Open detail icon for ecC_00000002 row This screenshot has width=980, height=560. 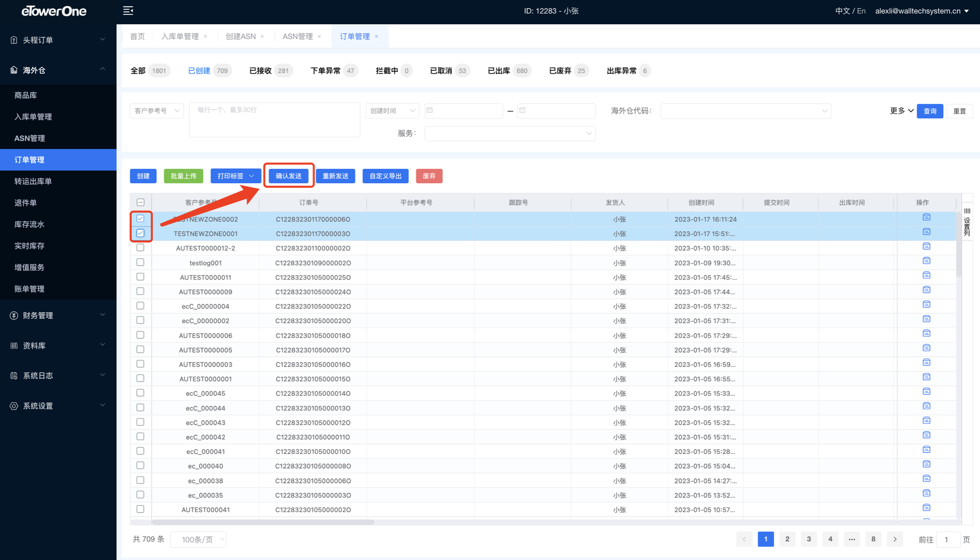pos(926,319)
